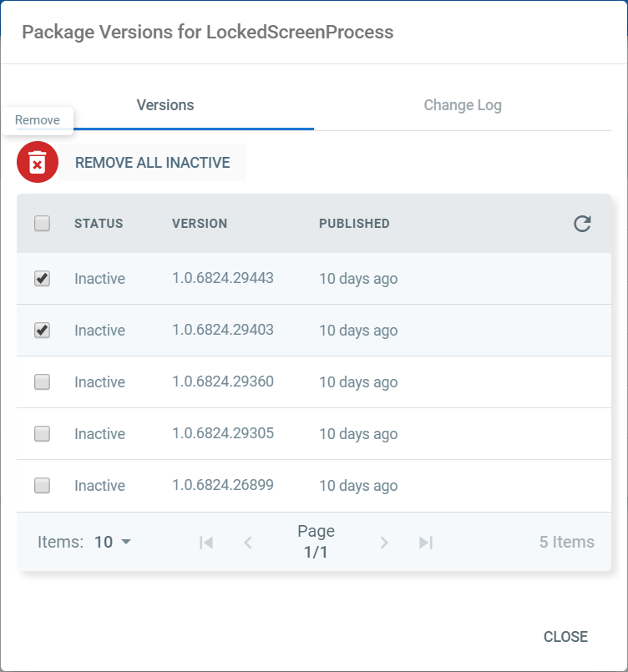Go to first page using pagination icon

[206, 542]
